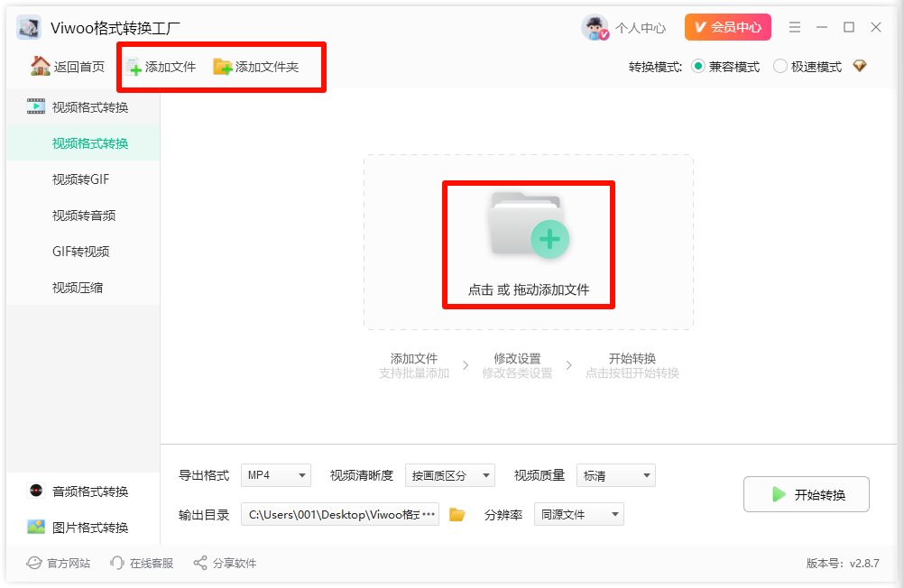
Task: Click 添加文件夹 toolbar button
Action: click(256, 67)
